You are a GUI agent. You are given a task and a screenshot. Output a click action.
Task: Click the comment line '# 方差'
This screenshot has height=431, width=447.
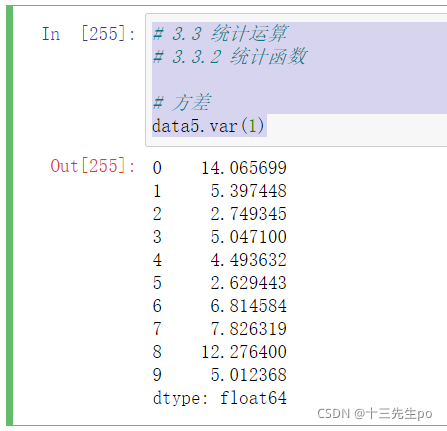(182, 102)
